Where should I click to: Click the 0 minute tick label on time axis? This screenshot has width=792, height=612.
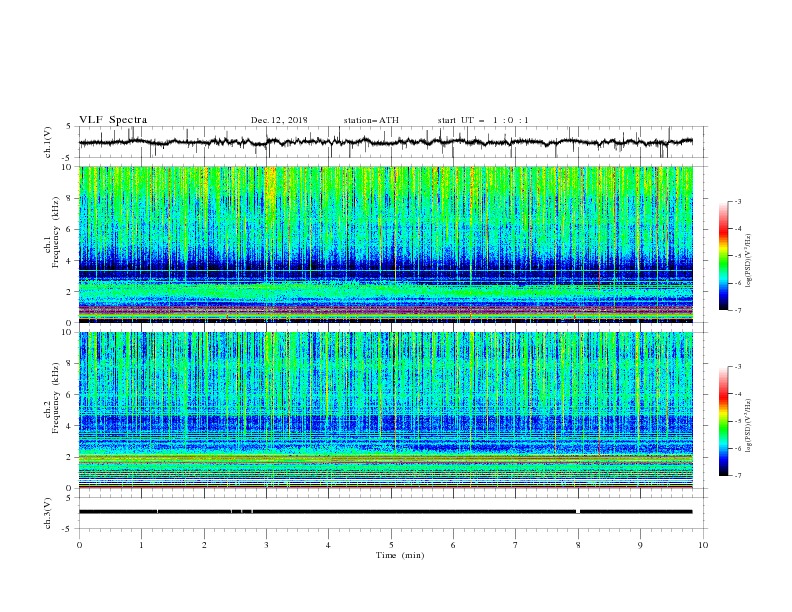click(x=79, y=545)
